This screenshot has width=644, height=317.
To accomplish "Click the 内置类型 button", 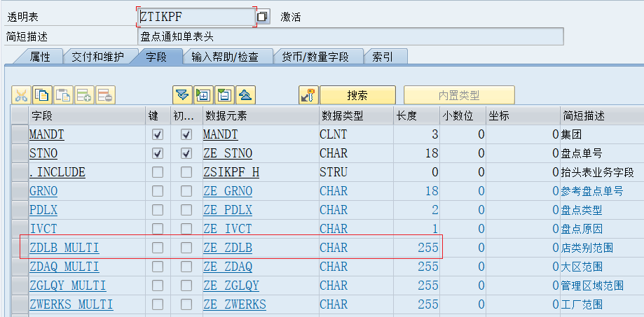I will click(459, 95).
